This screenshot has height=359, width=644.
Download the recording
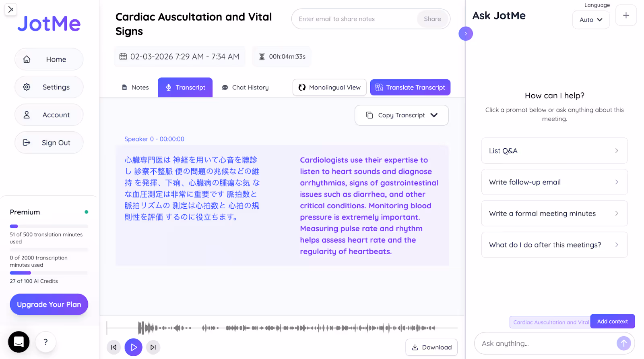(431, 347)
